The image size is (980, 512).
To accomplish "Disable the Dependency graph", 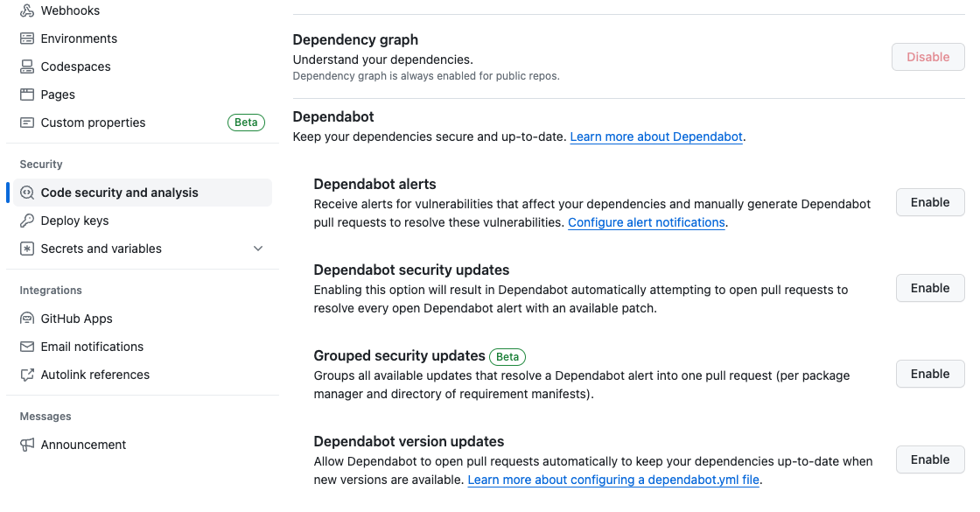I will 927,56.
